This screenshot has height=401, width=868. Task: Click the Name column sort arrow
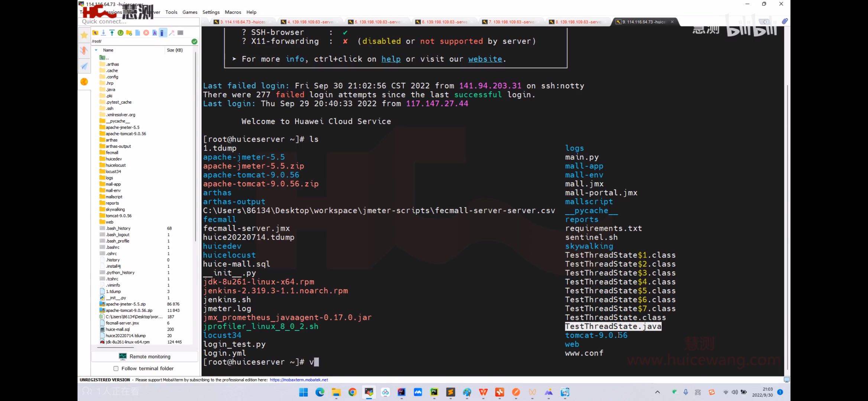tap(96, 50)
